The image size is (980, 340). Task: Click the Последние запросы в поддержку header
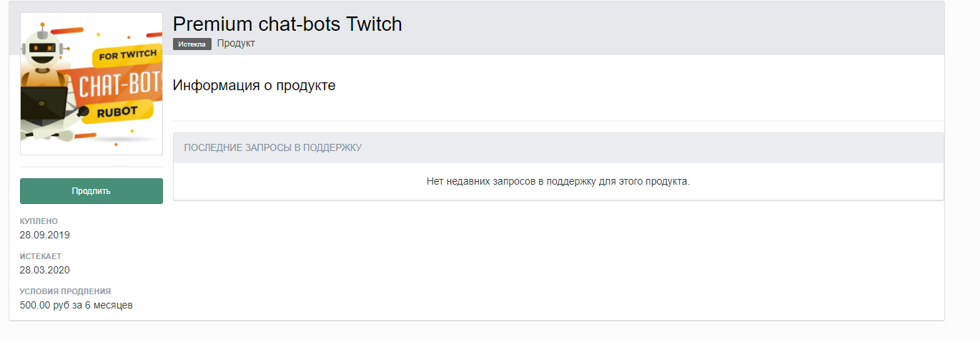[x=272, y=147]
